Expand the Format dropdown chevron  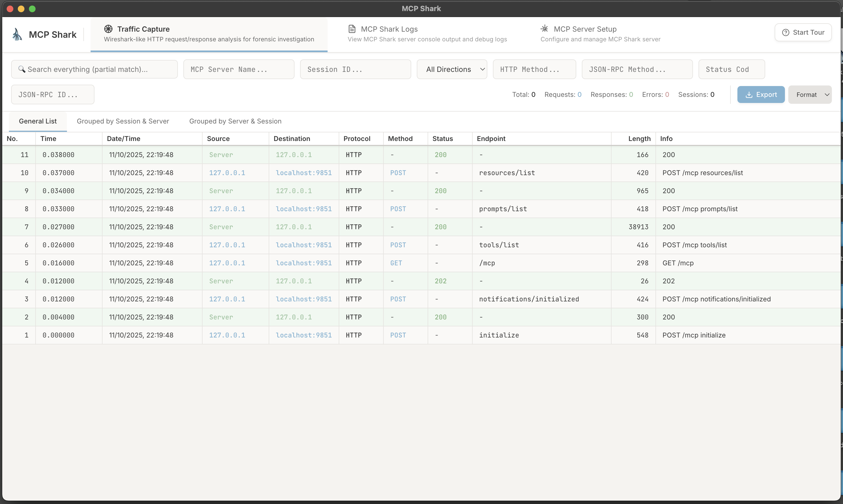[x=827, y=94]
